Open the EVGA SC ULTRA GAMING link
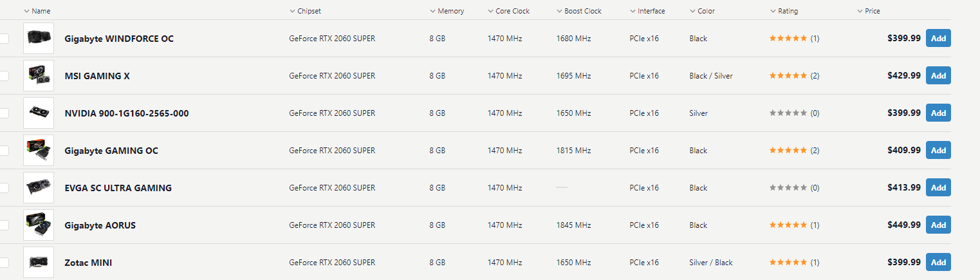 [x=118, y=188]
